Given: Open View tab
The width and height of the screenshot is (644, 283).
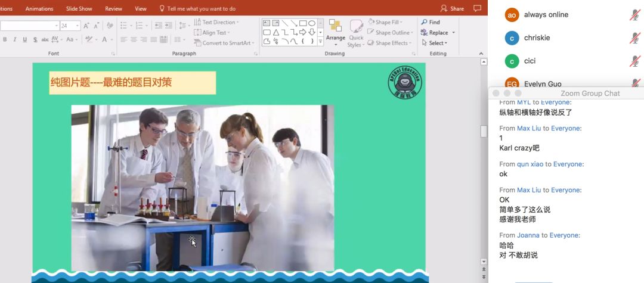Looking at the screenshot, I should click(141, 8).
